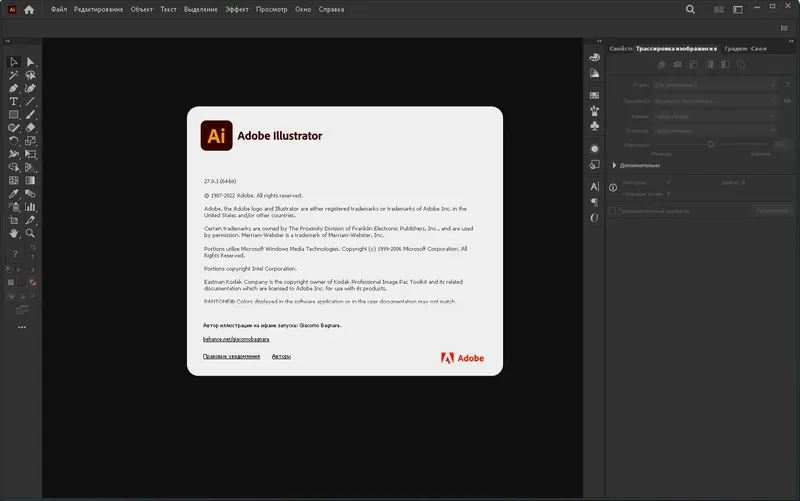800x501 pixels.
Task: Enable the preview checkbox in trace panel
Action: [x=613, y=211]
